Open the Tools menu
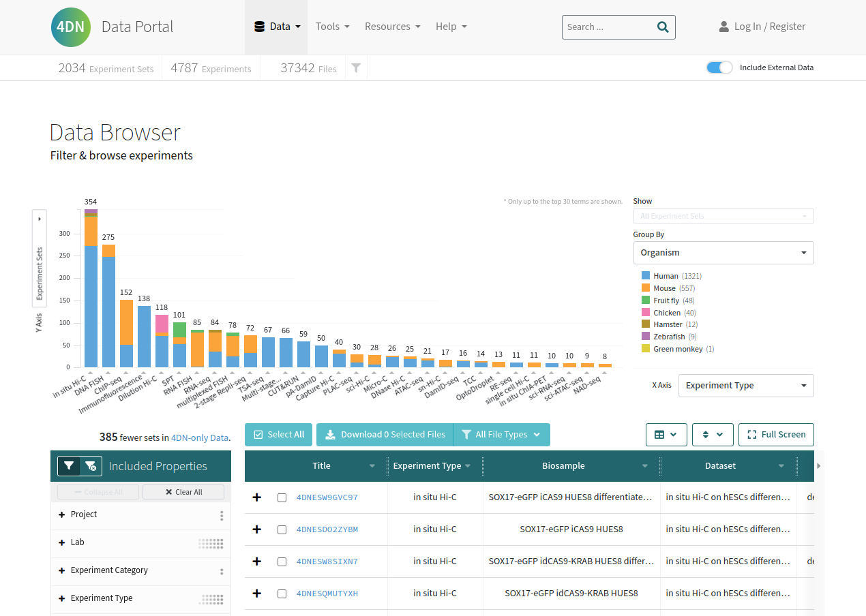The height and width of the screenshot is (616, 866). 332,27
